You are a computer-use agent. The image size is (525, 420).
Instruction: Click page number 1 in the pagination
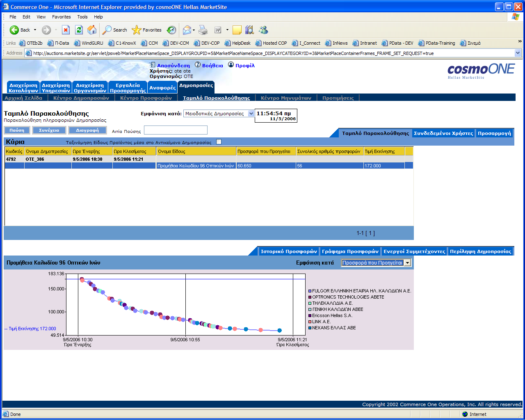[370, 233]
